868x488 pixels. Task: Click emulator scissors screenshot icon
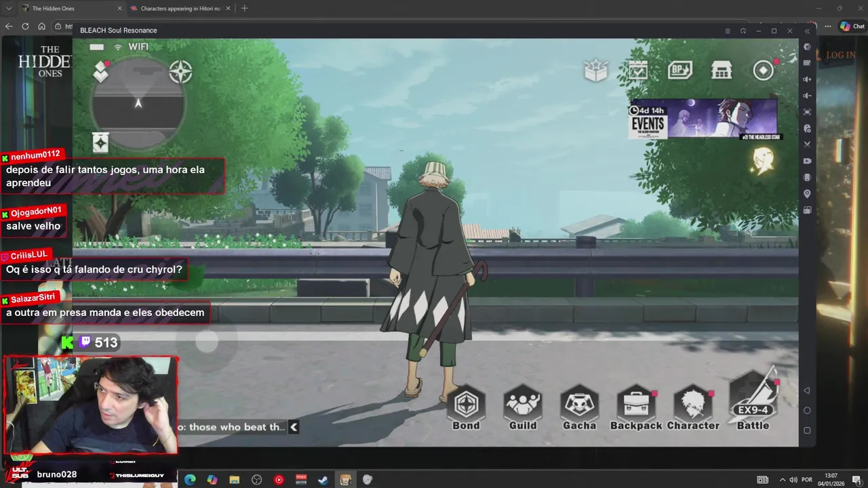point(807,144)
